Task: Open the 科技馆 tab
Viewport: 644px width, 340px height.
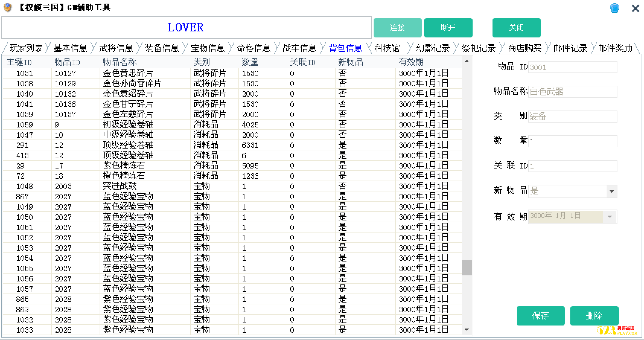Action: point(387,48)
